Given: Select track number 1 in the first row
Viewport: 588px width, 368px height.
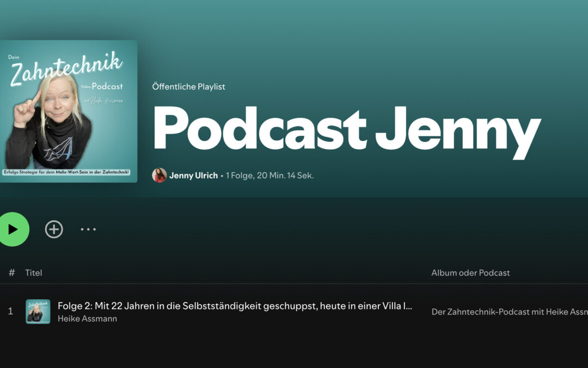Looking at the screenshot, I should 10,312.
